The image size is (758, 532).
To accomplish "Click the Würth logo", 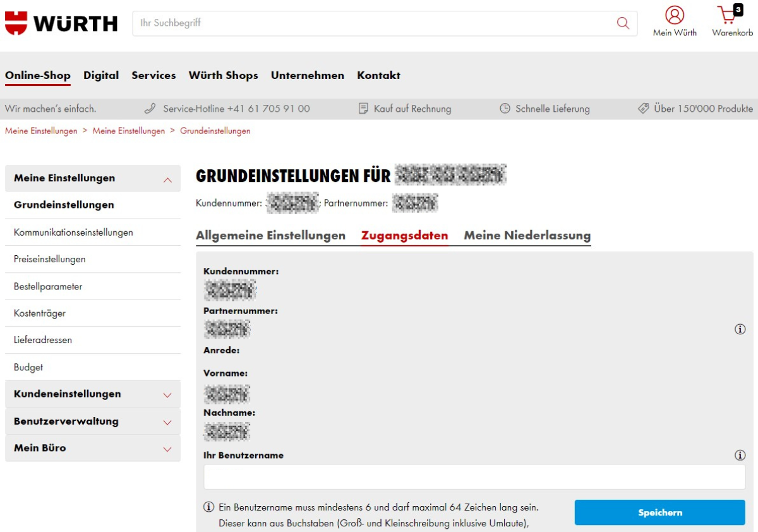I will (x=61, y=23).
